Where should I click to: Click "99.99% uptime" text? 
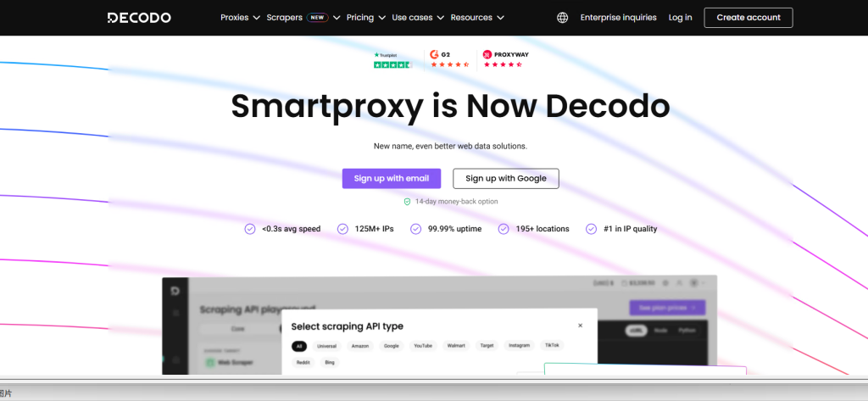point(454,229)
